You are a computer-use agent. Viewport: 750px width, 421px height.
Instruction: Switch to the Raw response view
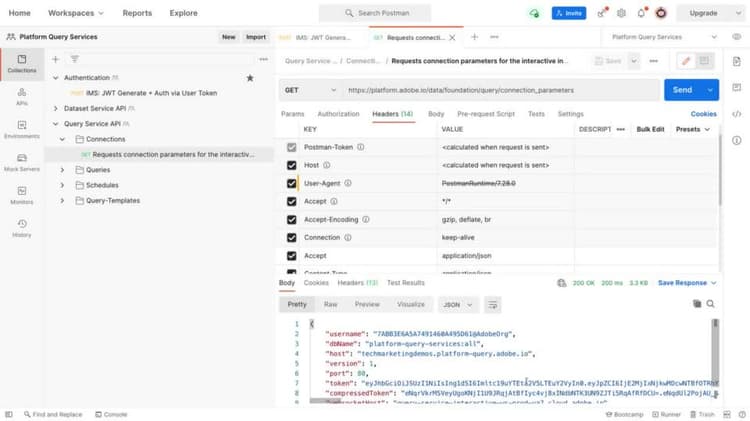click(331, 304)
